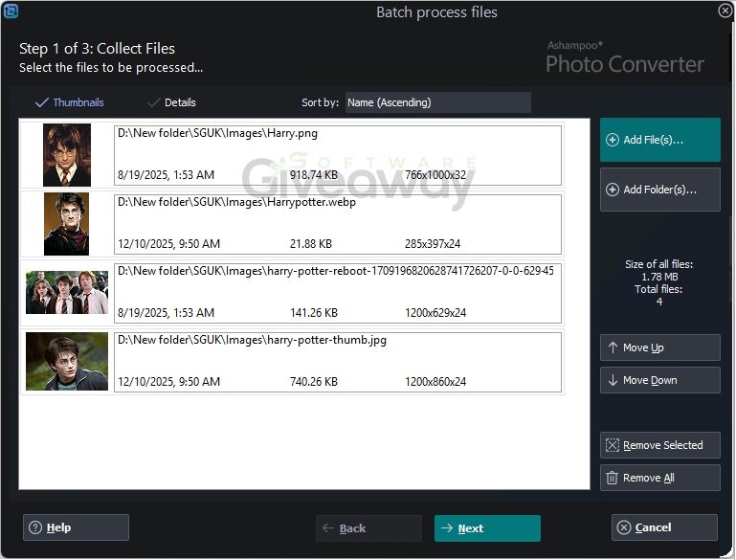Click the Back button label
This screenshot has width=736, height=560.
pyautogui.click(x=352, y=528)
